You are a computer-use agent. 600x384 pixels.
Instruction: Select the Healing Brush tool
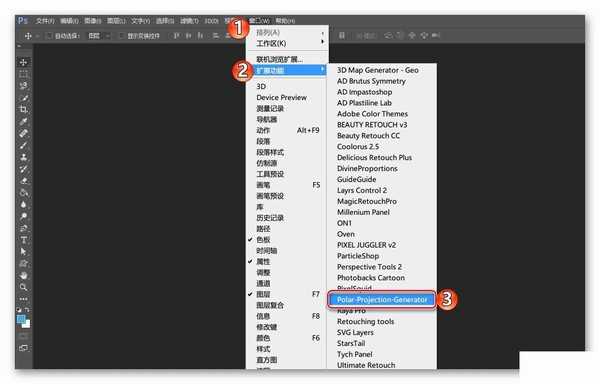coord(23,133)
